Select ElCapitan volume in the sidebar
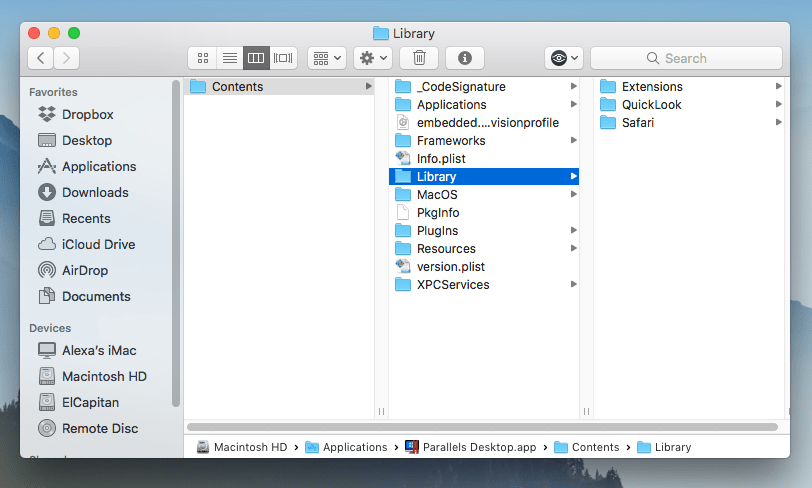Image resolution: width=812 pixels, height=488 pixels. pyautogui.click(x=78, y=402)
